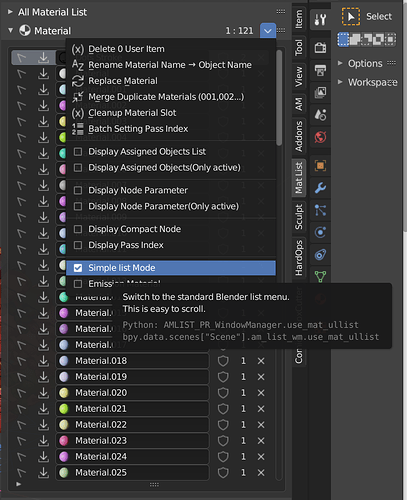The width and height of the screenshot is (407, 500).
Task: Open Object Constraint properties icon
Action: click(x=320, y=255)
